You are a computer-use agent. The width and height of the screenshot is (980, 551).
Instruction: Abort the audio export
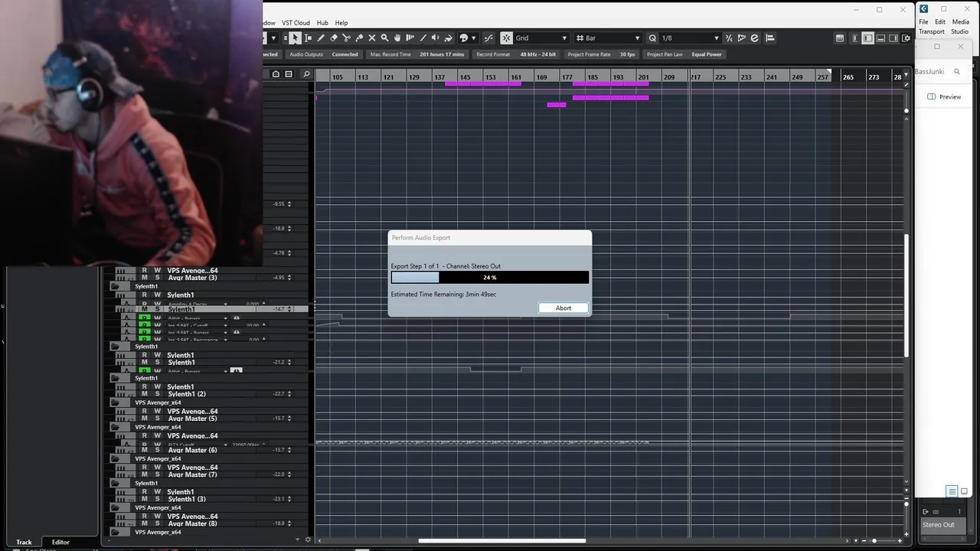(x=563, y=308)
